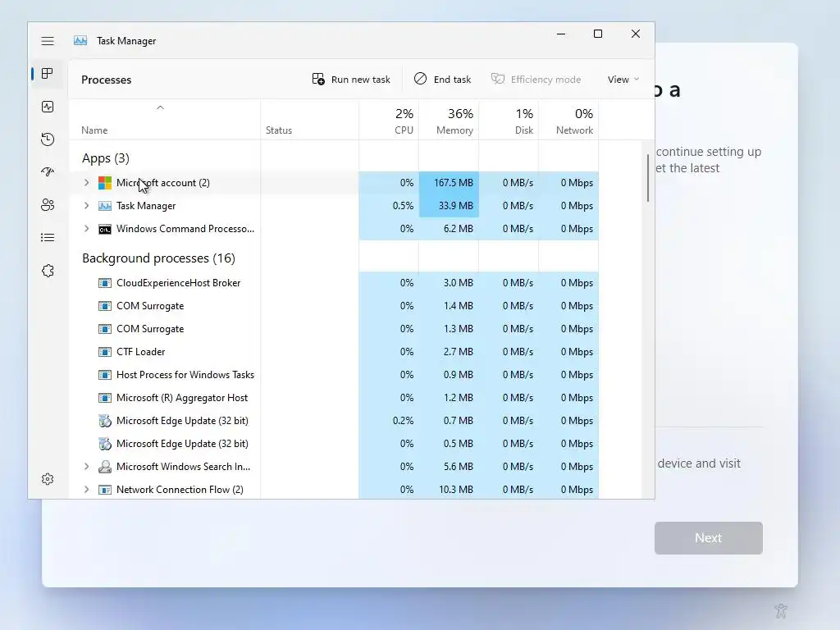Select Microsoft (R) Aggregator Host
Viewport: 840px width, 630px height.
point(334,398)
